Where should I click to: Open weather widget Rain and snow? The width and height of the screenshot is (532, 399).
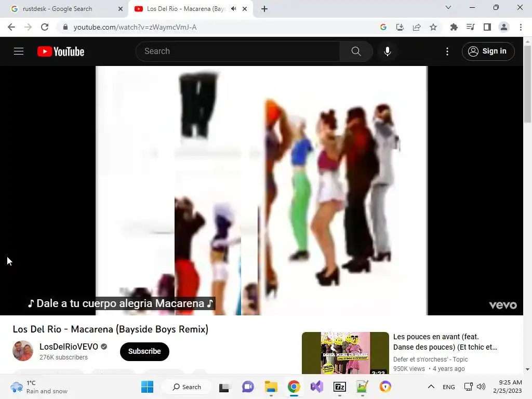(x=39, y=387)
